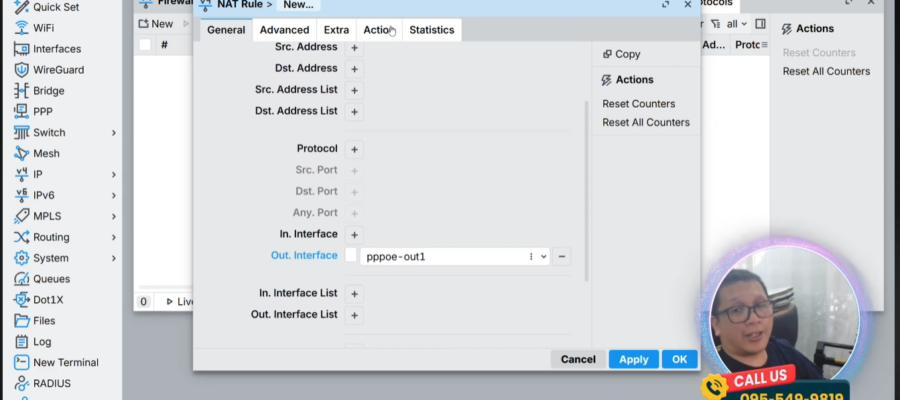Toggle Out. Interface negate checkbox
Screen dimensions: 900x400
click(x=351, y=255)
